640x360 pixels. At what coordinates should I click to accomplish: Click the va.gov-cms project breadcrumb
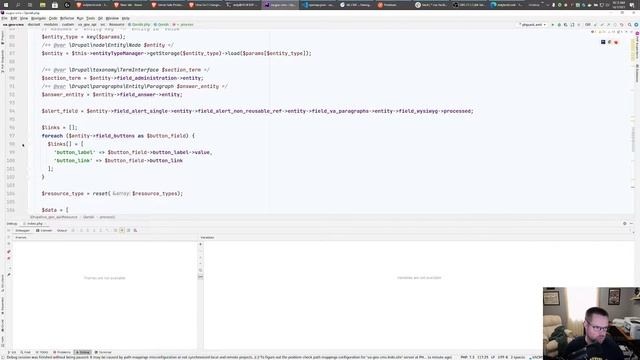[x=13, y=24]
